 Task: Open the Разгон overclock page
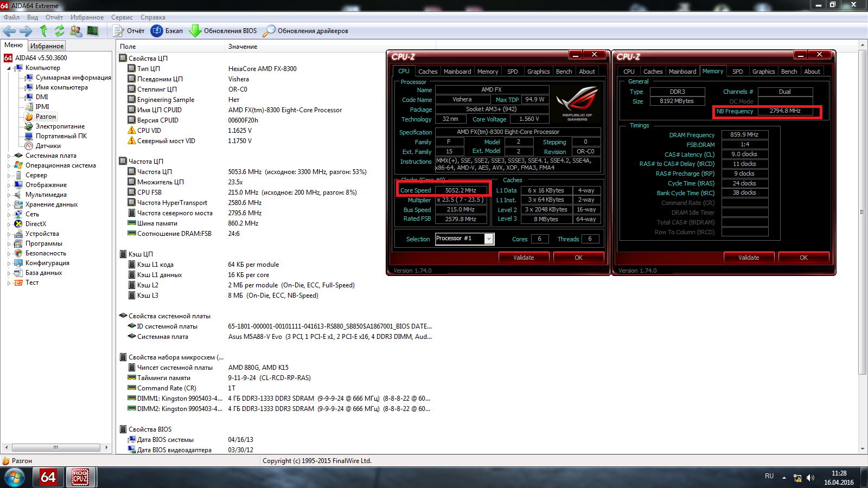click(x=46, y=117)
